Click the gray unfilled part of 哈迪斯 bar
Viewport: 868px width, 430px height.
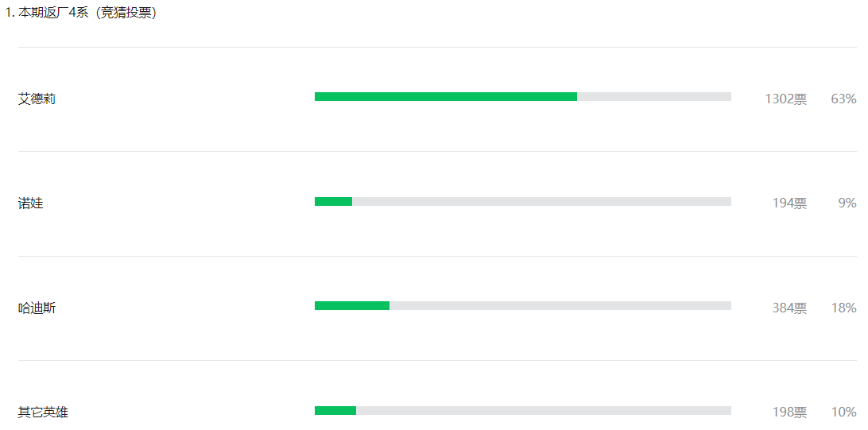click(560, 305)
